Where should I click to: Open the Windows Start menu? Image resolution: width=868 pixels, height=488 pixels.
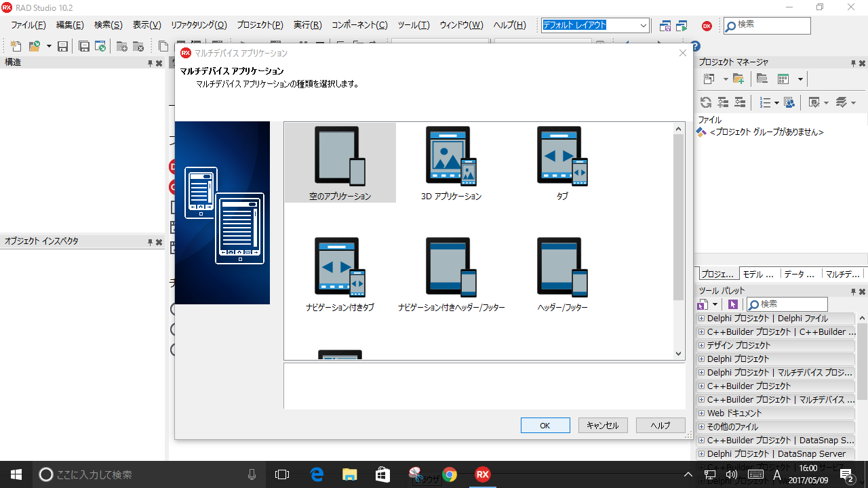click(x=16, y=474)
